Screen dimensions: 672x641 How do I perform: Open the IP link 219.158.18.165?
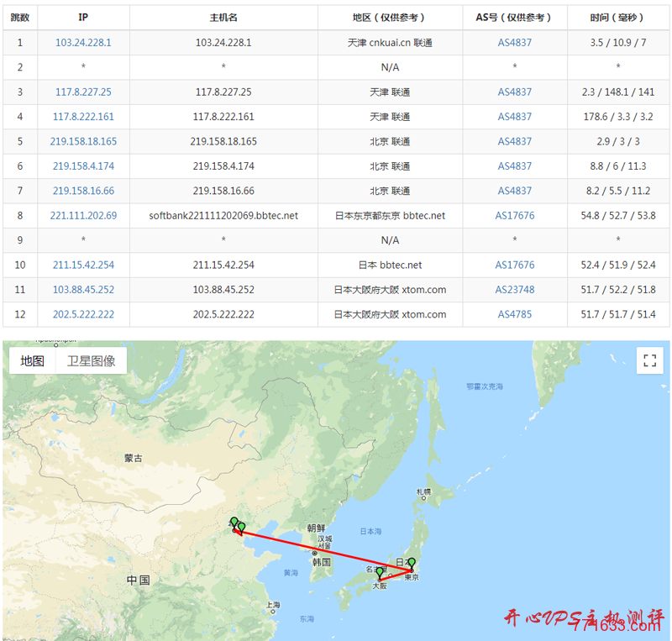click(x=83, y=141)
